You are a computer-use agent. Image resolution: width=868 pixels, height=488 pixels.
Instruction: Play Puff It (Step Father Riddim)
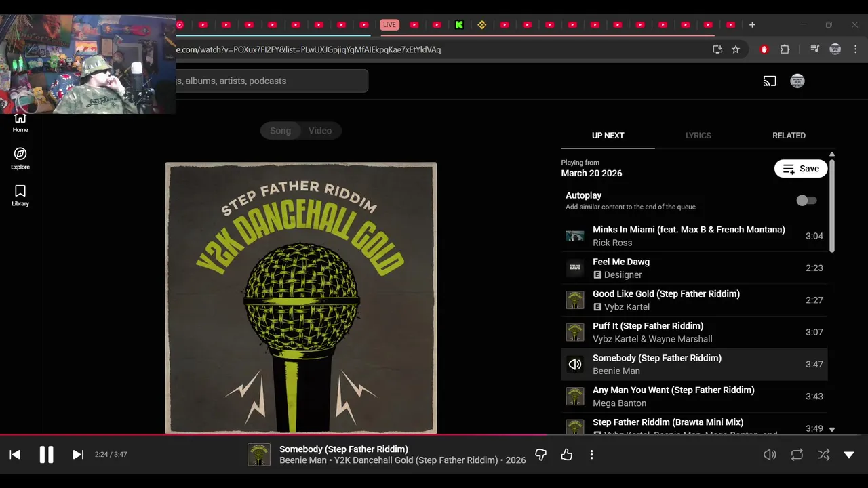click(694, 332)
